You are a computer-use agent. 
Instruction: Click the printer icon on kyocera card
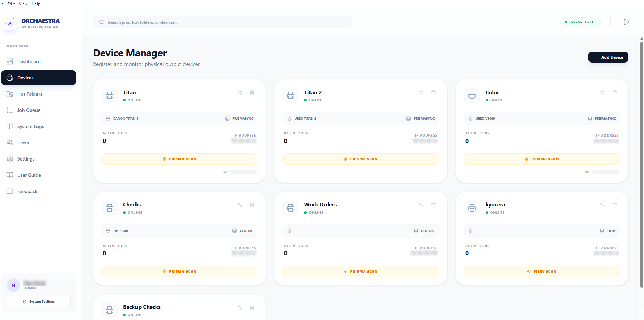(472, 208)
